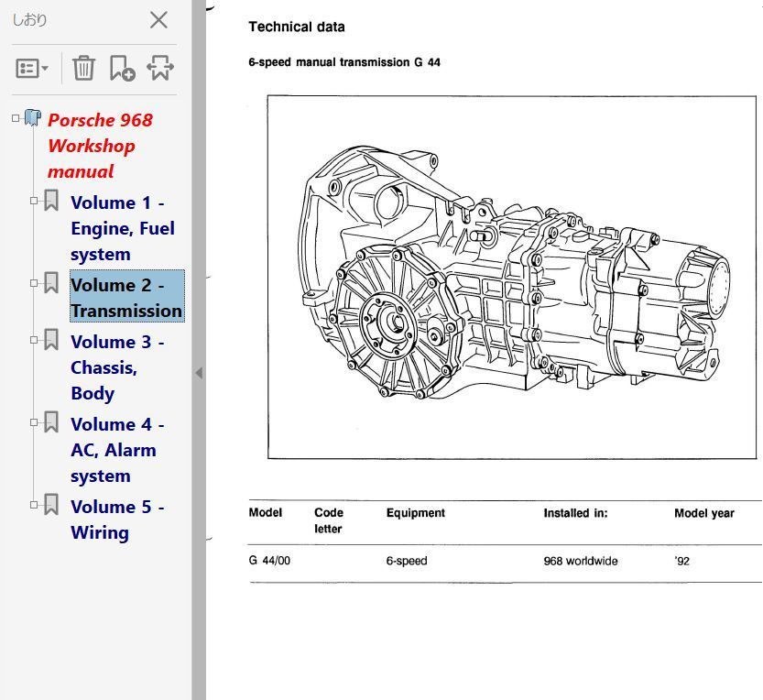Find the current bookmark icon
The image size is (763, 700).
click(x=160, y=68)
